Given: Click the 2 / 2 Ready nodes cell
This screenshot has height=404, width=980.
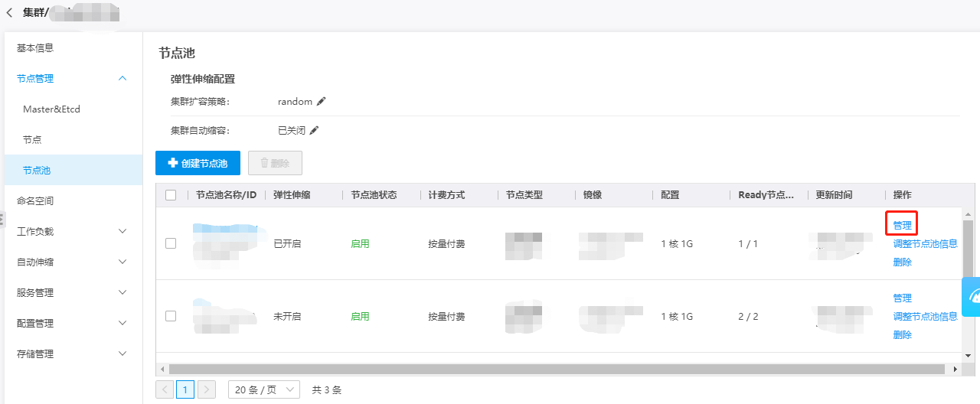Looking at the screenshot, I should pos(748,316).
